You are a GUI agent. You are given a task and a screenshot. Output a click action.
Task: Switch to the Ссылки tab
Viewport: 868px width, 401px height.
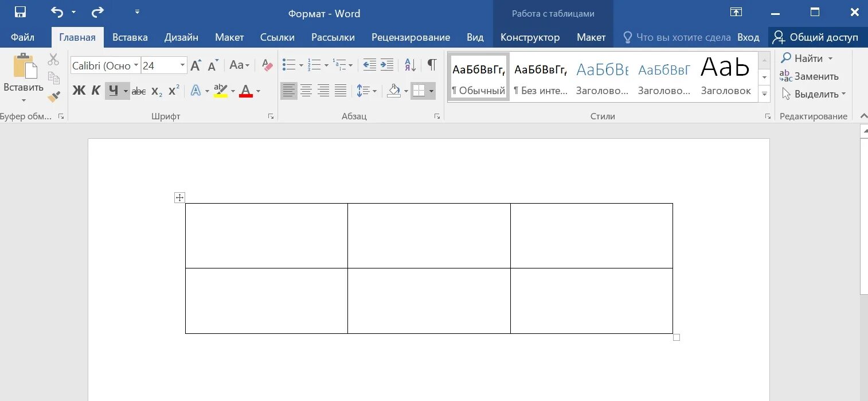277,37
